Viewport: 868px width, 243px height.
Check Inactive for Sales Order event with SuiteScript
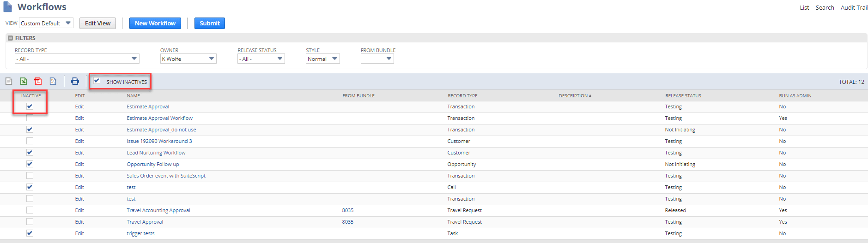tap(30, 175)
